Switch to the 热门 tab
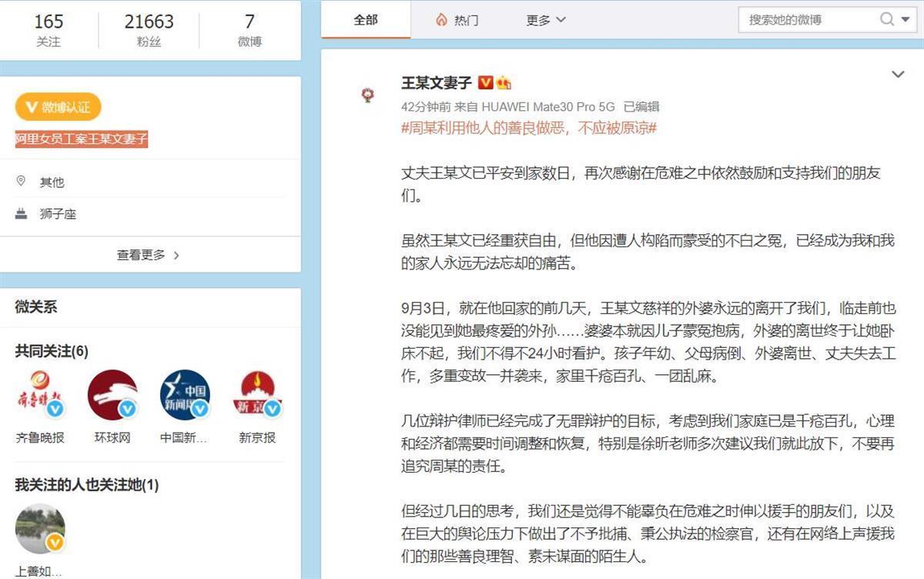 [465, 20]
